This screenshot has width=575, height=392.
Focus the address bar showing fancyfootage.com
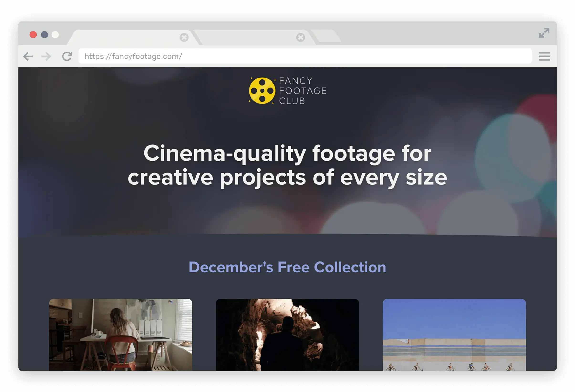click(x=305, y=56)
